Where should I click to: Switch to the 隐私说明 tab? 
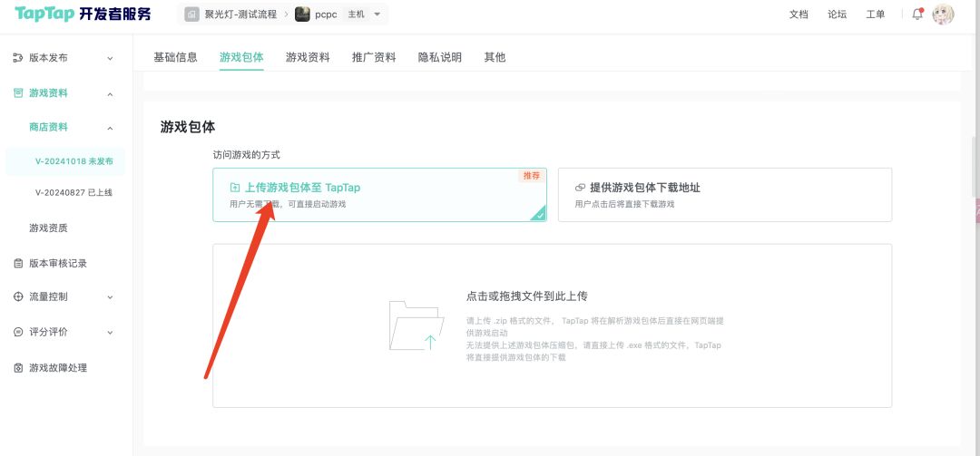tap(440, 57)
